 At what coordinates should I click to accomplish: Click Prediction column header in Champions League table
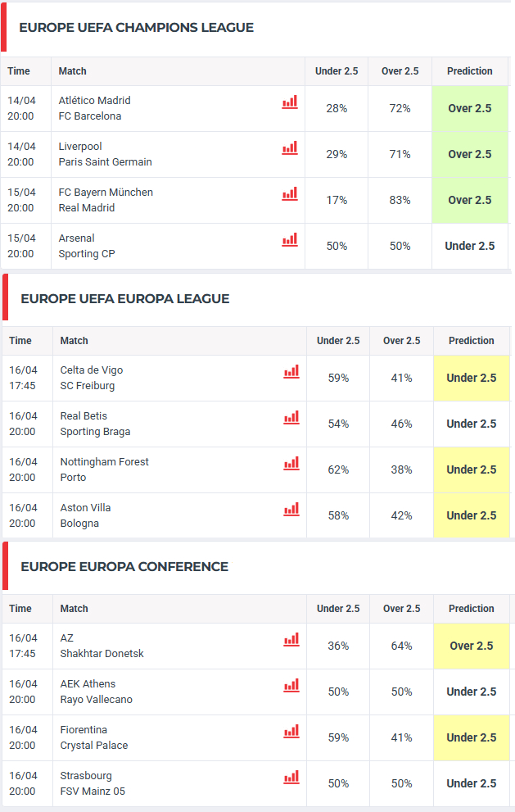pyautogui.click(x=470, y=71)
